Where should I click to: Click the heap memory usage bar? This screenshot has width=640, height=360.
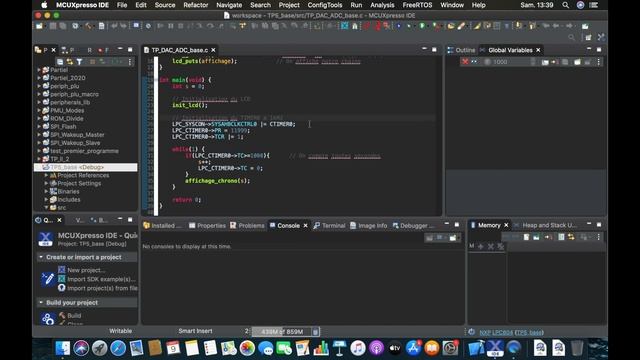pos(282,331)
